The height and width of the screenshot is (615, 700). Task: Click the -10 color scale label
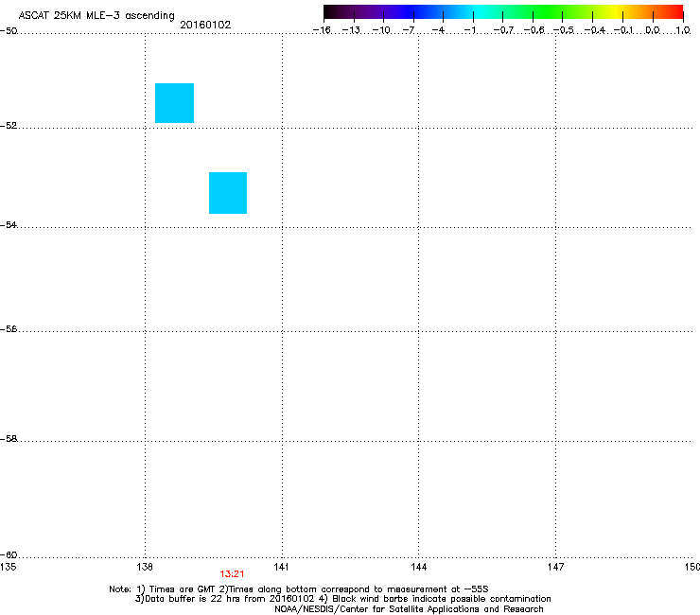(381, 30)
